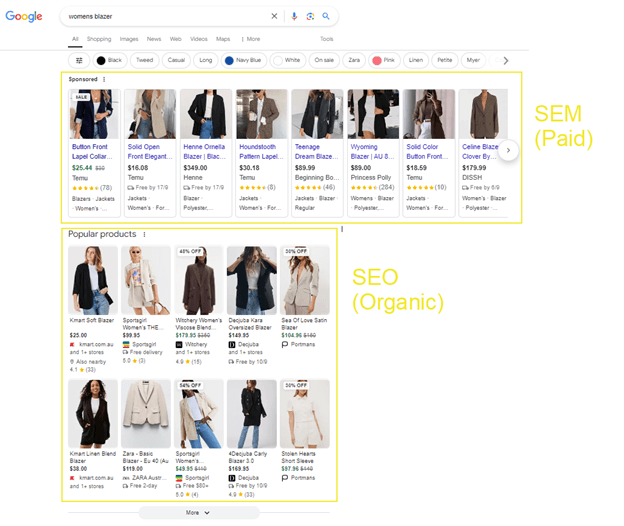This screenshot has height=526, width=624.
Task: Filter by Myer chip
Action: click(473, 60)
